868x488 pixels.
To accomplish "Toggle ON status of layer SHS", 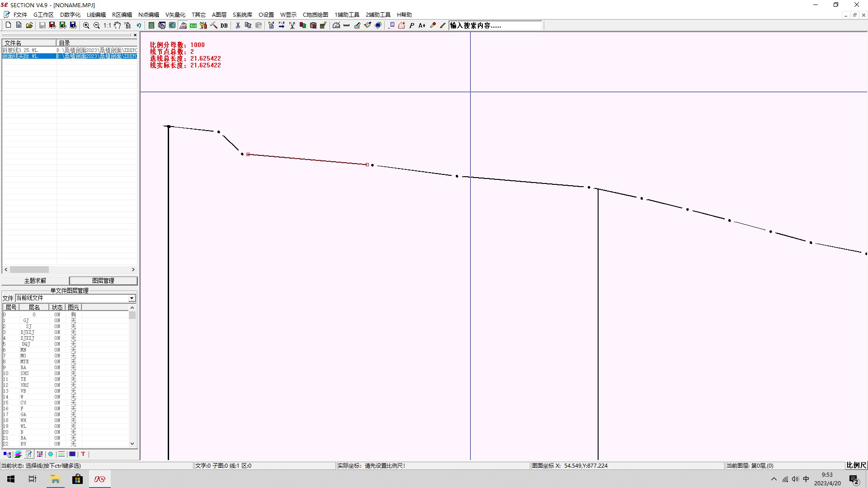I will (x=57, y=373).
